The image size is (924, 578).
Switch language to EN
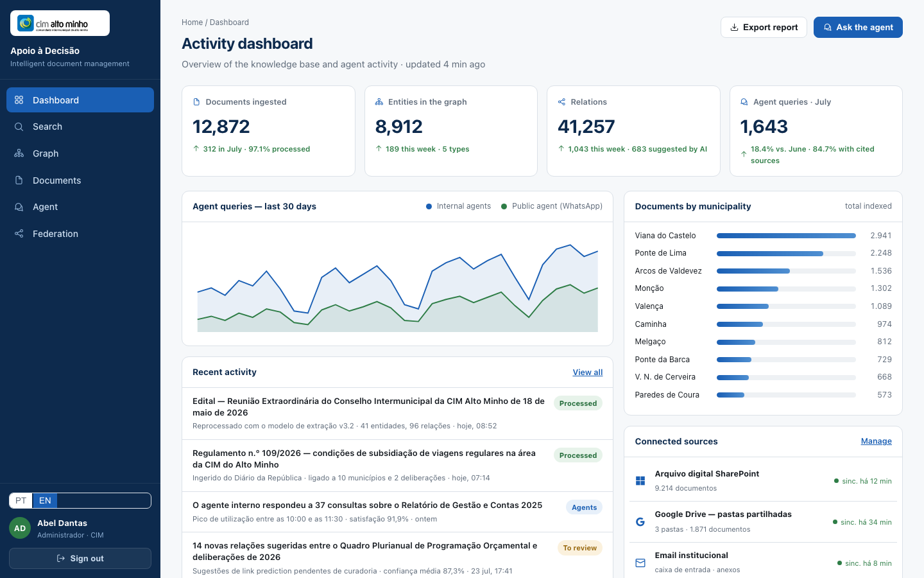coord(45,500)
